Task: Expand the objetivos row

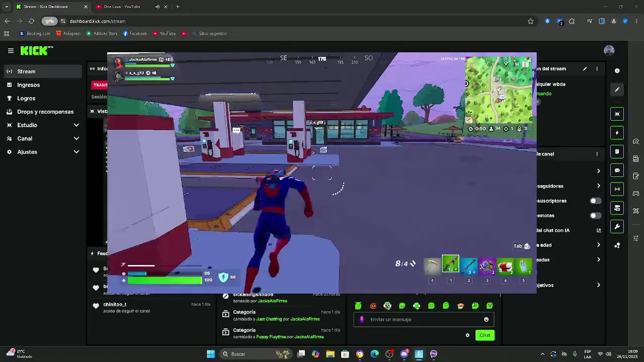Action: 598,285
